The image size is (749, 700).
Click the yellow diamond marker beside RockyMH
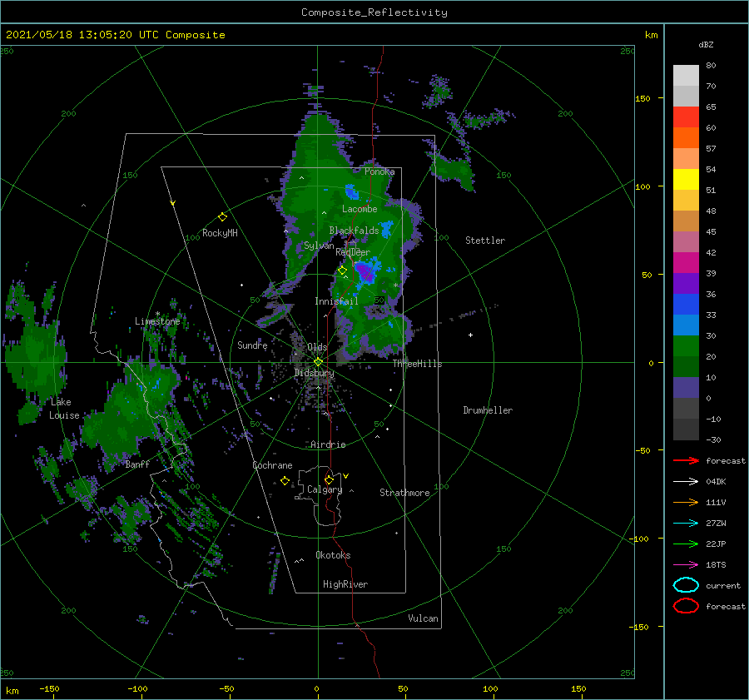click(x=222, y=217)
